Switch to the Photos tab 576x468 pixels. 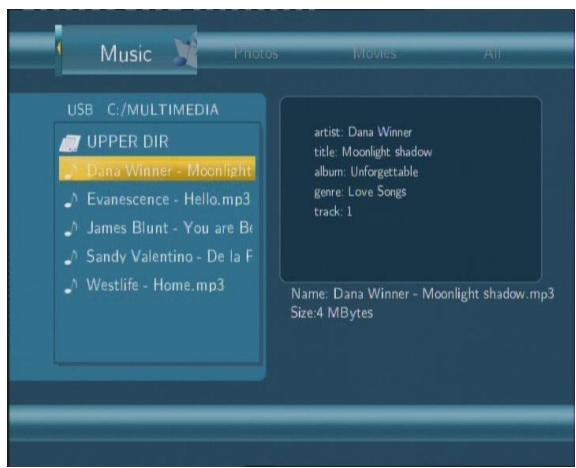pos(256,54)
